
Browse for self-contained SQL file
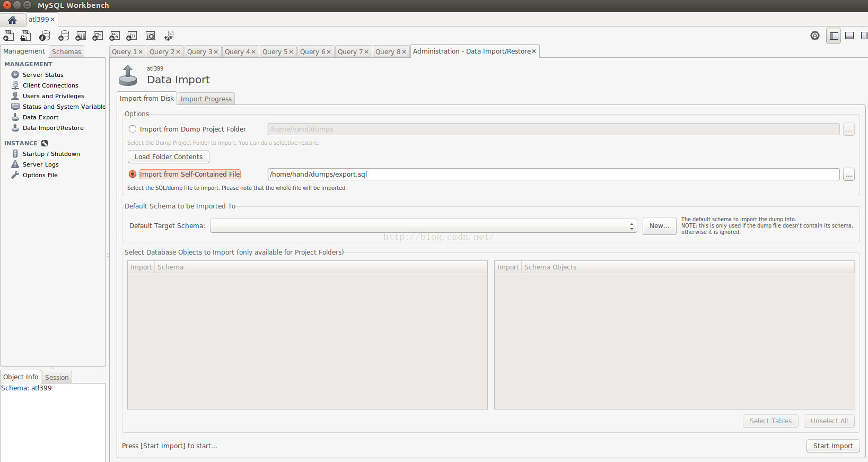click(x=848, y=175)
